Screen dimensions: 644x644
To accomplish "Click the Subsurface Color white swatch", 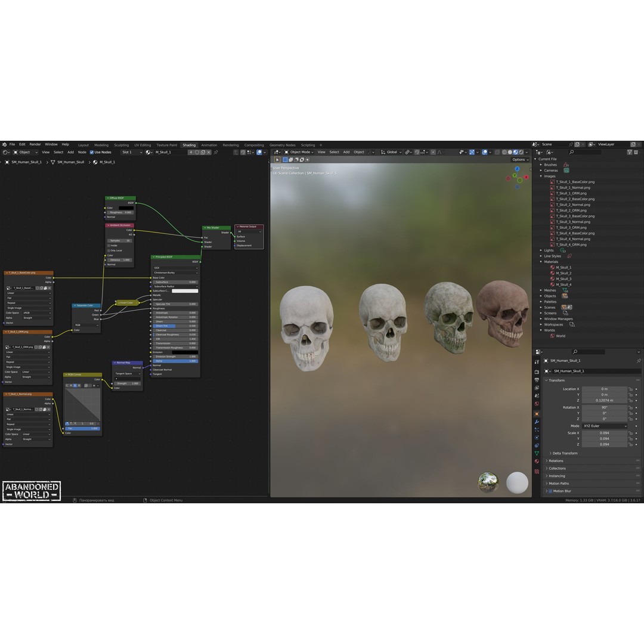I will (185, 291).
